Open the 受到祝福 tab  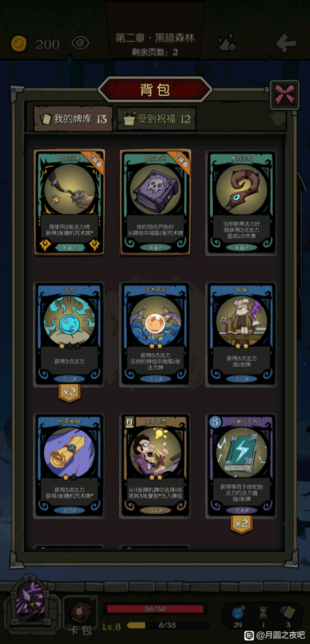coord(157,119)
